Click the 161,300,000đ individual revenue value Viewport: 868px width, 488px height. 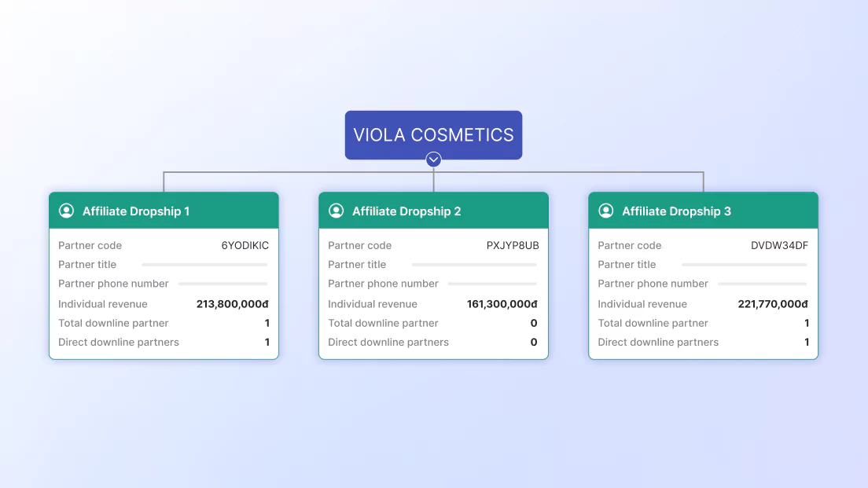502,304
